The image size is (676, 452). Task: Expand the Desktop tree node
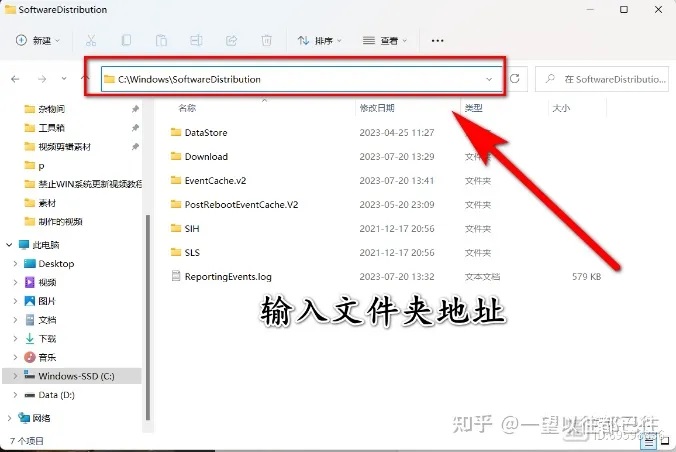click(15, 264)
